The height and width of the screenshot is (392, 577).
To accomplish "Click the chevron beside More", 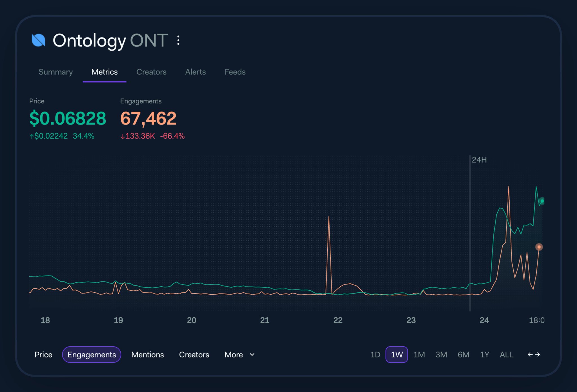I will 252,355.
